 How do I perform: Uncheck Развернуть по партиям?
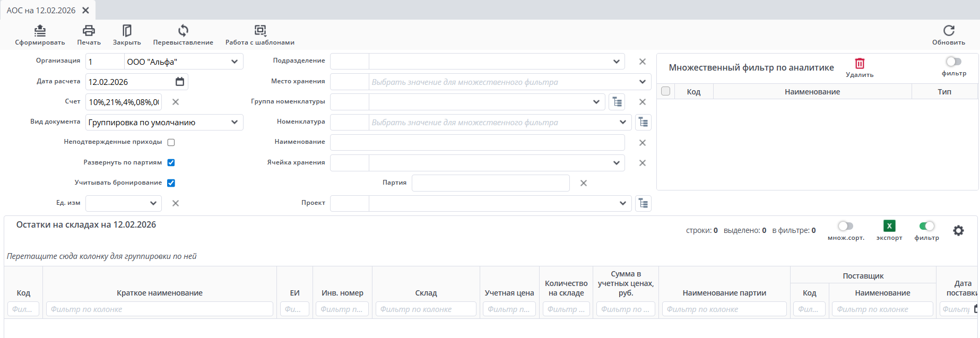171,163
